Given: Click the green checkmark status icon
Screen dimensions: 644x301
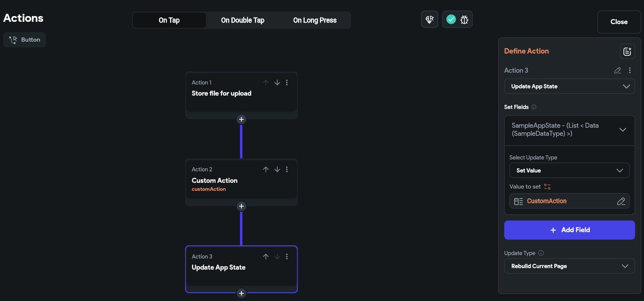Looking at the screenshot, I should pos(451,20).
